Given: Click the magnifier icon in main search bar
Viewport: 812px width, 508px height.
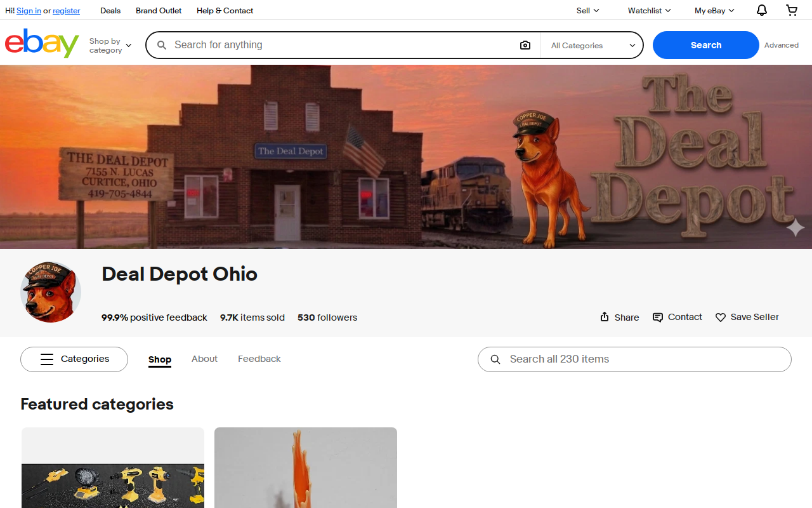Looking at the screenshot, I should click(162, 45).
